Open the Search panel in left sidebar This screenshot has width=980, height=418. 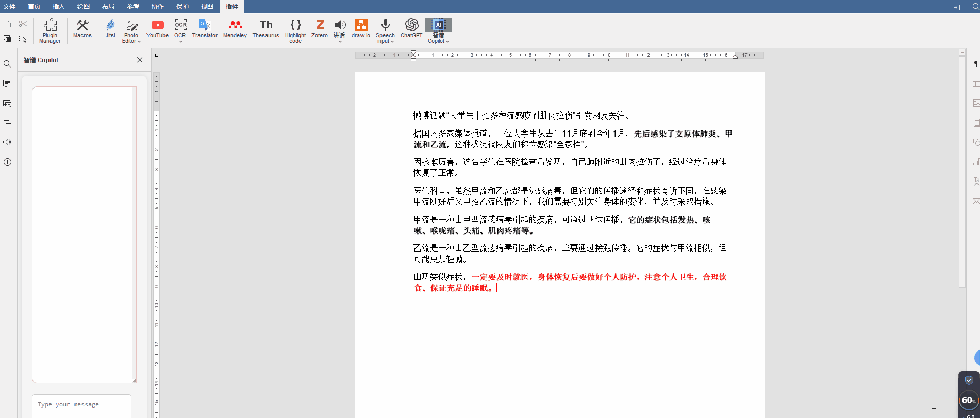7,64
